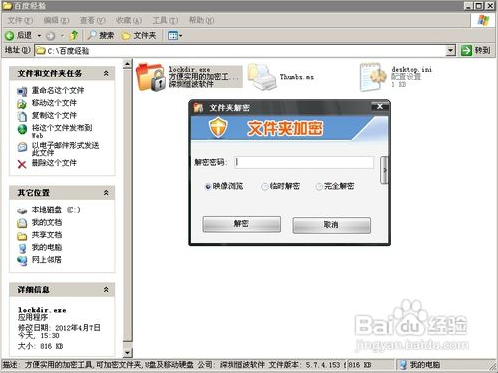Image resolution: width=498 pixels, height=373 pixels.
Task: Open My Computer icon in Other Places
Action: (22, 248)
